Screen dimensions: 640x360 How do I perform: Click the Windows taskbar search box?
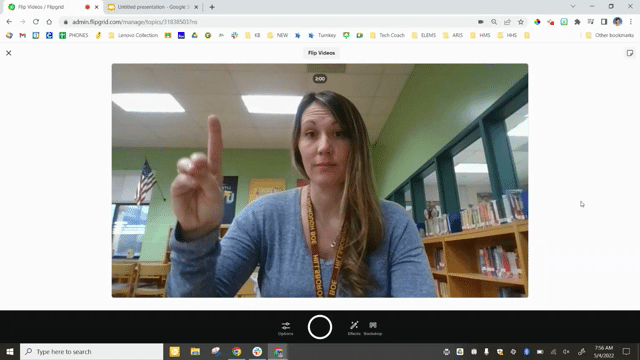pos(91,351)
